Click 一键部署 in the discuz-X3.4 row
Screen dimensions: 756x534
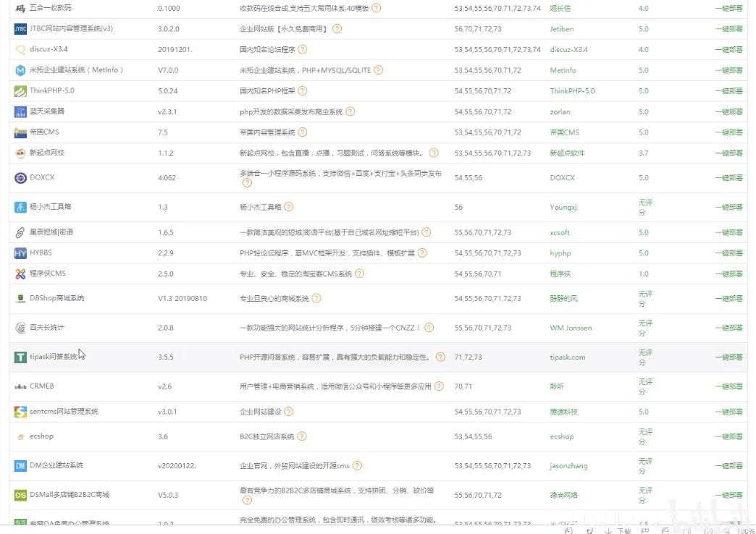tap(728, 50)
